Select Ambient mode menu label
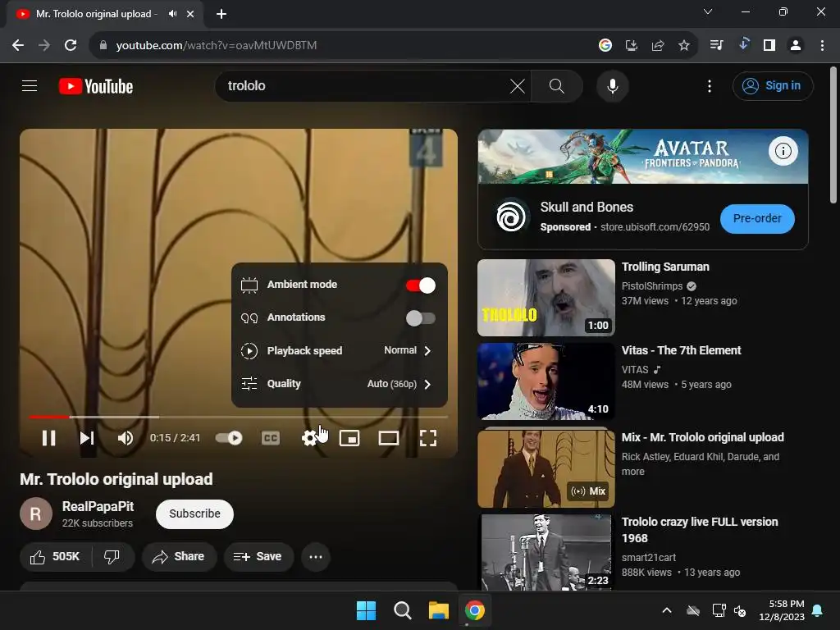Image resolution: width=840 pixels, height=630 pixels. click(302, 285)
